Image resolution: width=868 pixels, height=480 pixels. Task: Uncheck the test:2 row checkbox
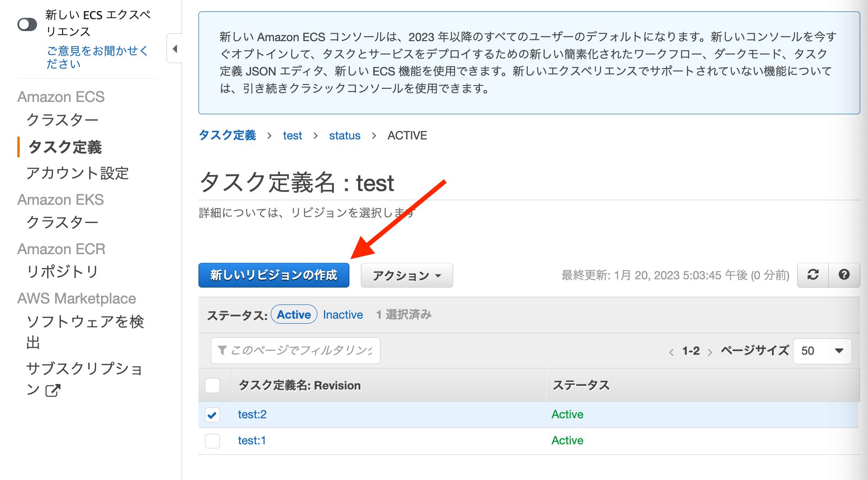212,415
